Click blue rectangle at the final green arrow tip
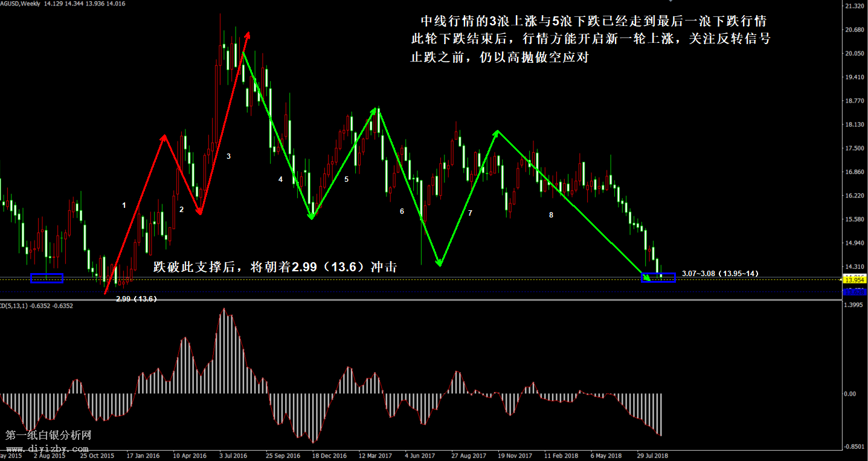Screen dimensions: 868x461 658,277
